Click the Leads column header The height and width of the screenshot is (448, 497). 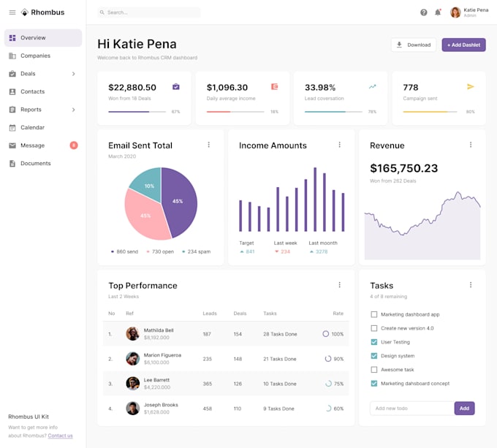tap(210, 314)
